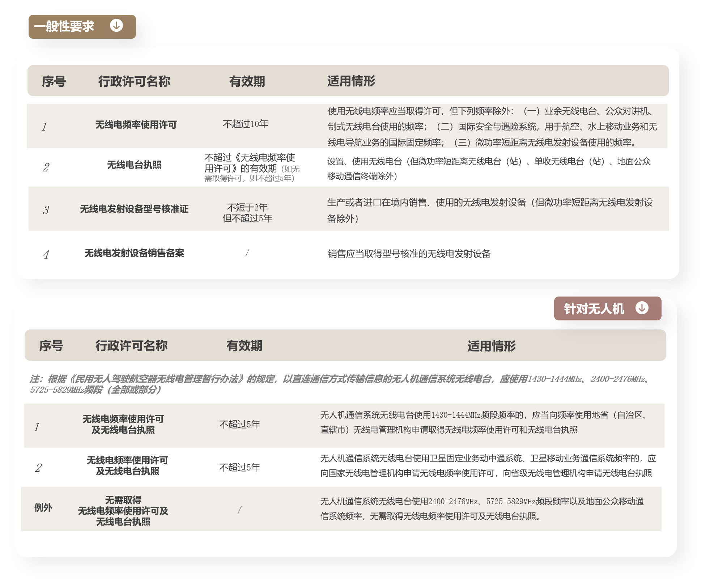The image size is (710, 588).
Task: Click the 适用情形 header in the drone table
Action: coord(492,346)
